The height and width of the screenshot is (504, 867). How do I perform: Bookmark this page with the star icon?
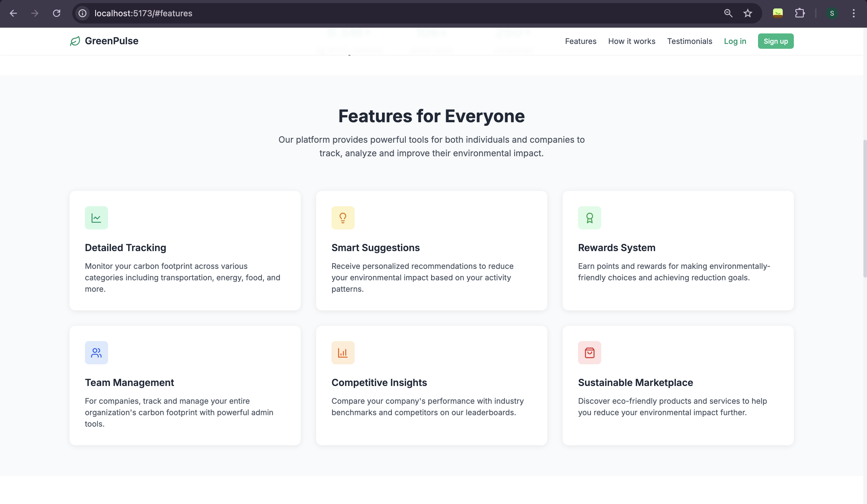pos(747,14)
